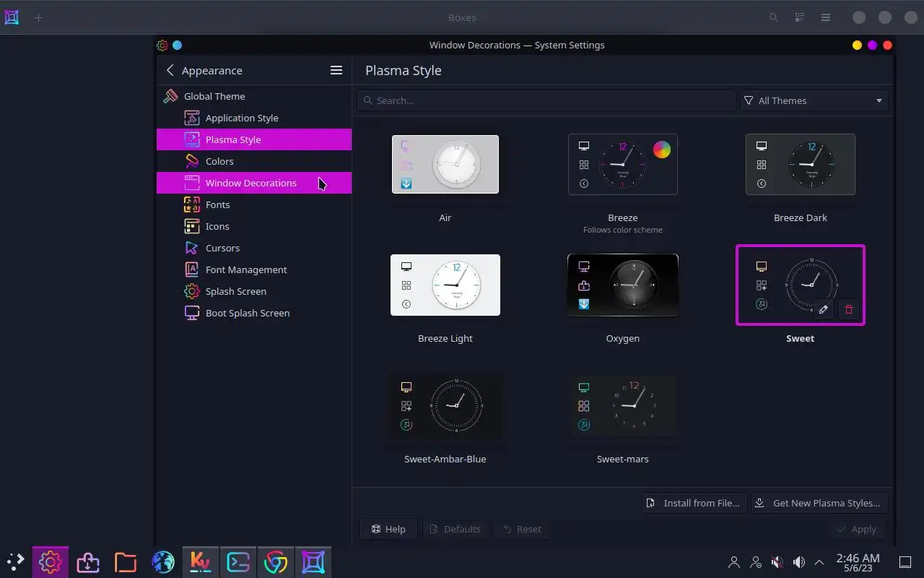
Task: Launch the web browser globe icon
Action: pos(163,562)
